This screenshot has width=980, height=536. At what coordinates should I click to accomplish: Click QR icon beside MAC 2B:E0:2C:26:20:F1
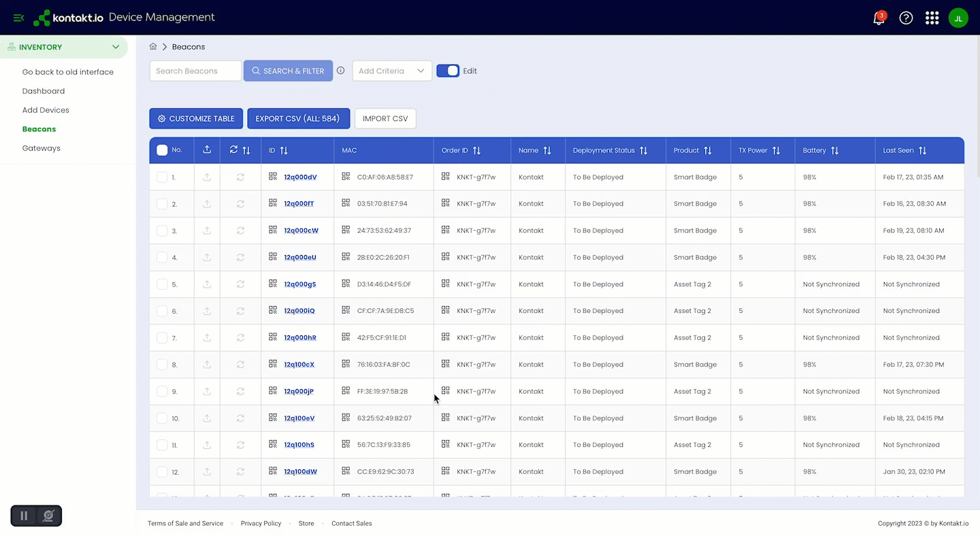pos(346,256)
